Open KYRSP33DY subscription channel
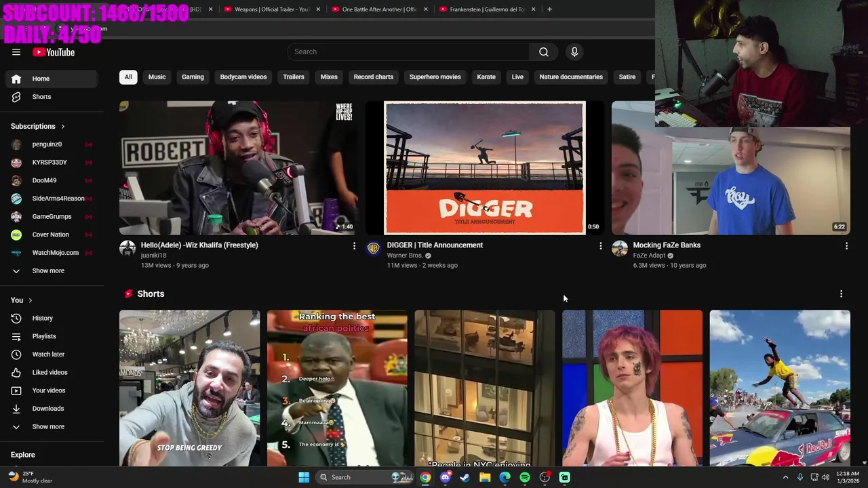 [x=52, y=163]
